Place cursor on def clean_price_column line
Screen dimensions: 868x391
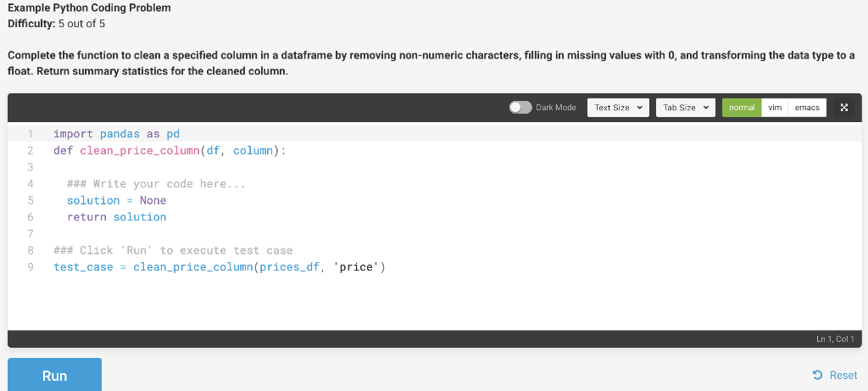click(170, 151)
